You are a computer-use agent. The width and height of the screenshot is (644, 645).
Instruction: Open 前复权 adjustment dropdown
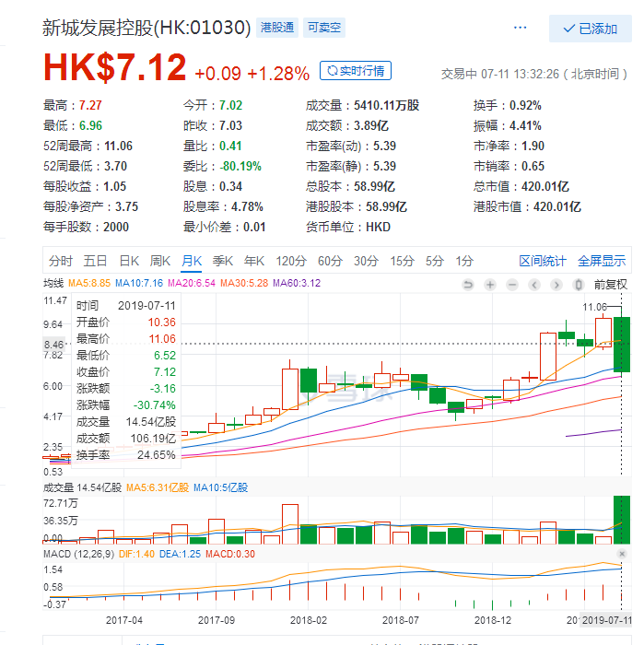610,285
